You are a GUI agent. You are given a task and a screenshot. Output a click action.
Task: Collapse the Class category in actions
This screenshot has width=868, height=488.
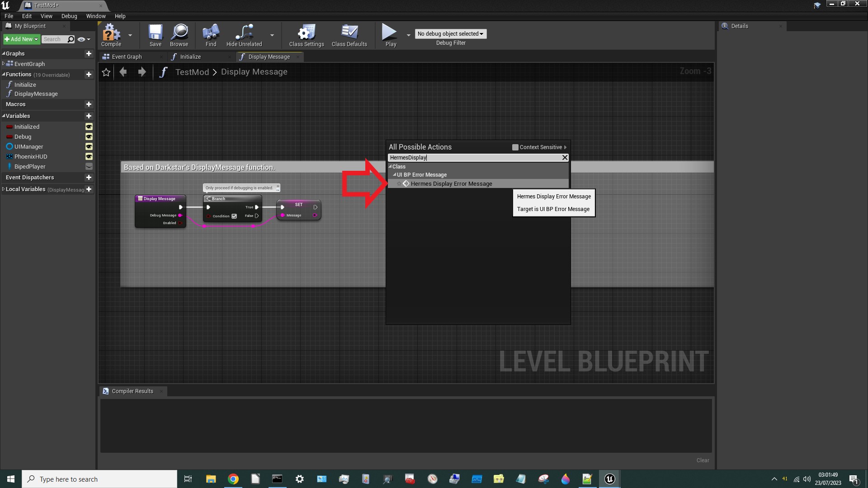coord(390,167)
